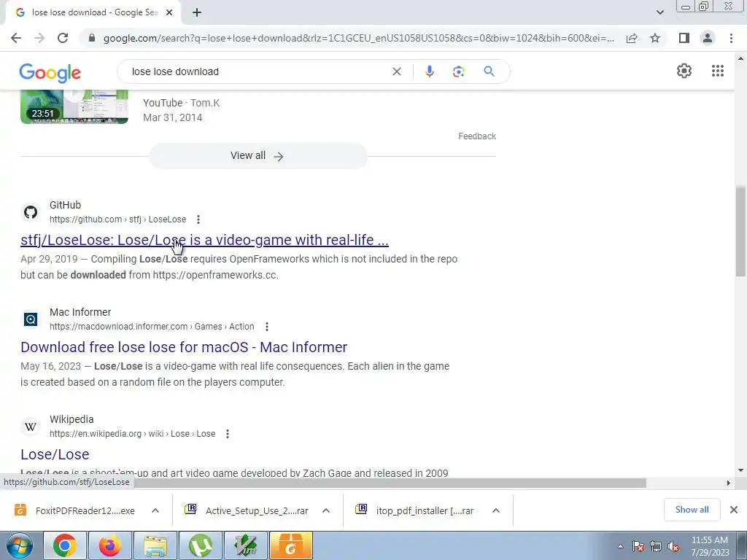The image size is (747, 560).
Task: Open uTorrent from the taskbar
Action: click(201, 545)
